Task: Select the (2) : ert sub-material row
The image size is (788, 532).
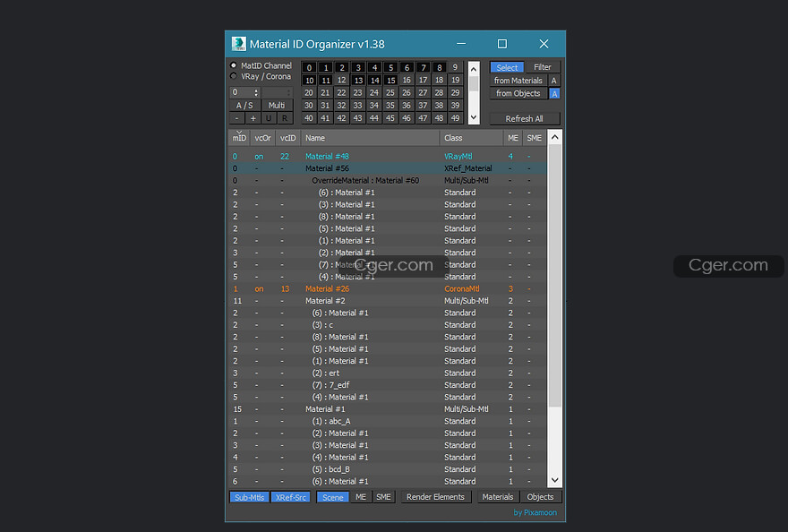Action: click(388, 373)
